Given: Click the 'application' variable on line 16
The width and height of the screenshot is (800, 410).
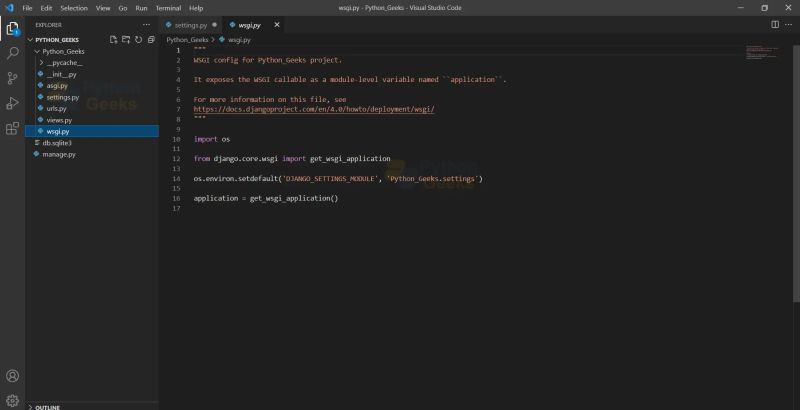Looking at the screenshot, I should tap(216, 198).
